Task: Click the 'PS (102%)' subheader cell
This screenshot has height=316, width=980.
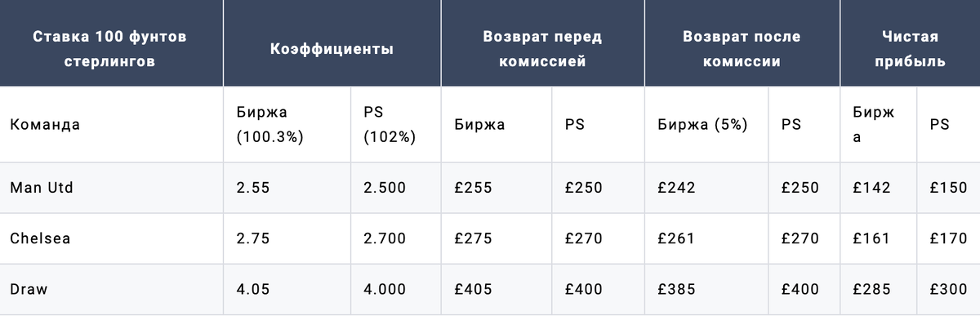Action: coord(390,125)
